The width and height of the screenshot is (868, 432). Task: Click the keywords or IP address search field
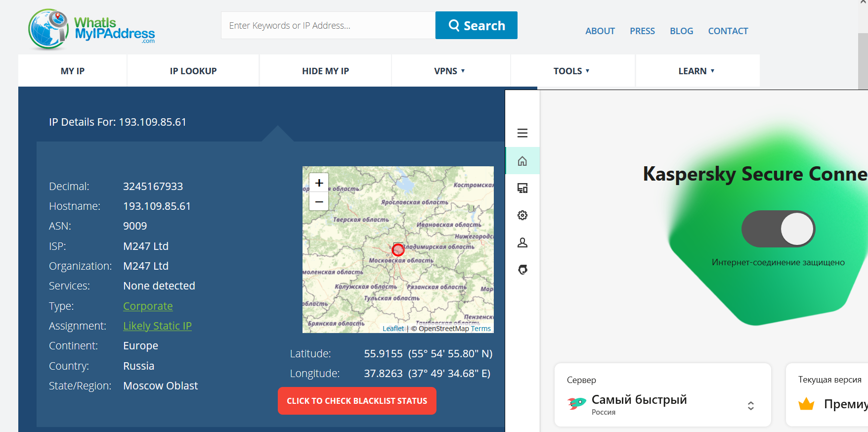click(x=328, y=25)
